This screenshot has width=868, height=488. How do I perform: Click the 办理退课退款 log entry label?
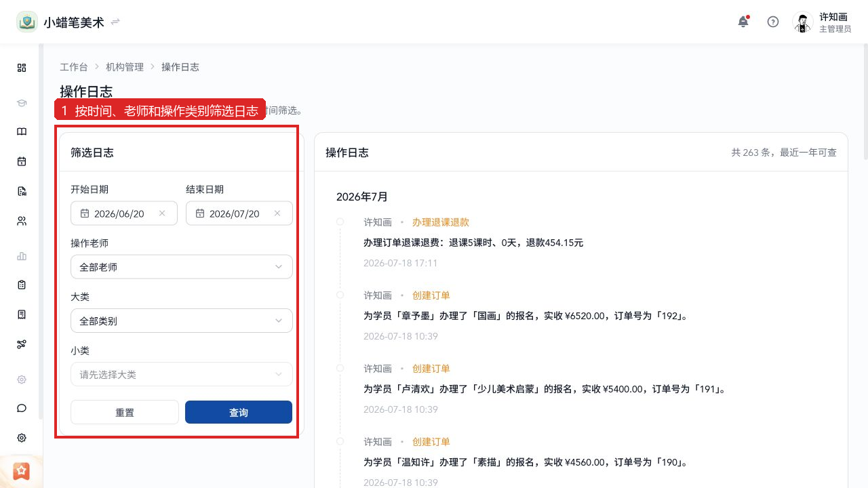pos(441,222)
